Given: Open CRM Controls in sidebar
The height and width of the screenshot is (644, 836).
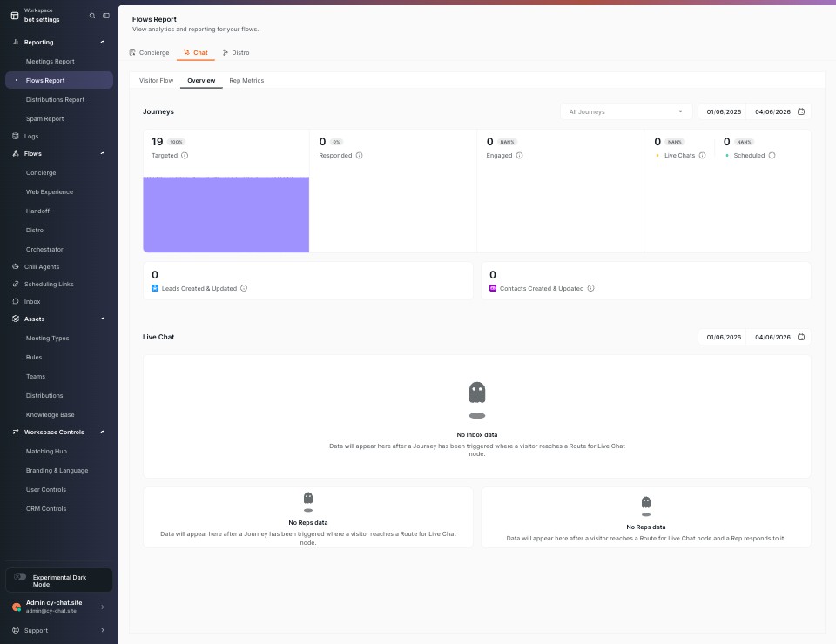Looking at the screenshot, I should click(46, 509).
